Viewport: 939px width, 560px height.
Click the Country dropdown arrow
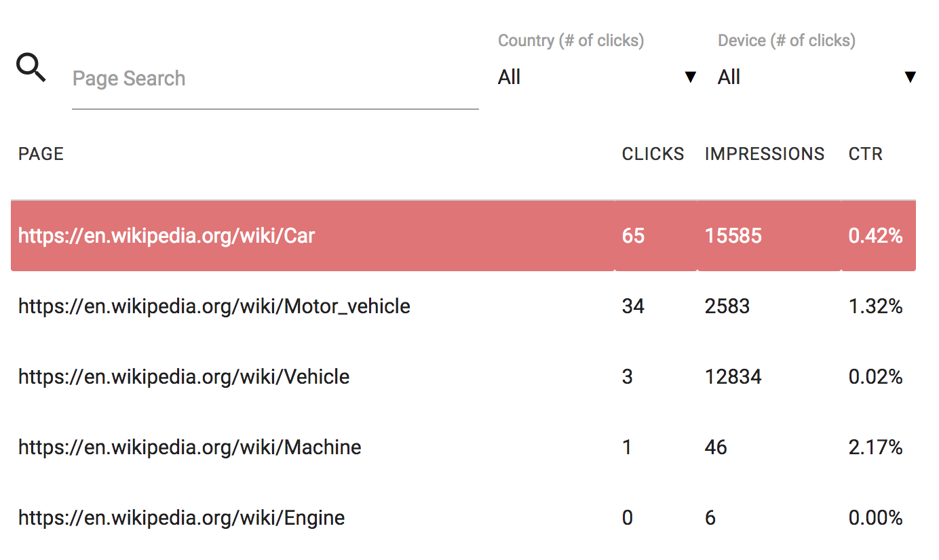(691, 77)
